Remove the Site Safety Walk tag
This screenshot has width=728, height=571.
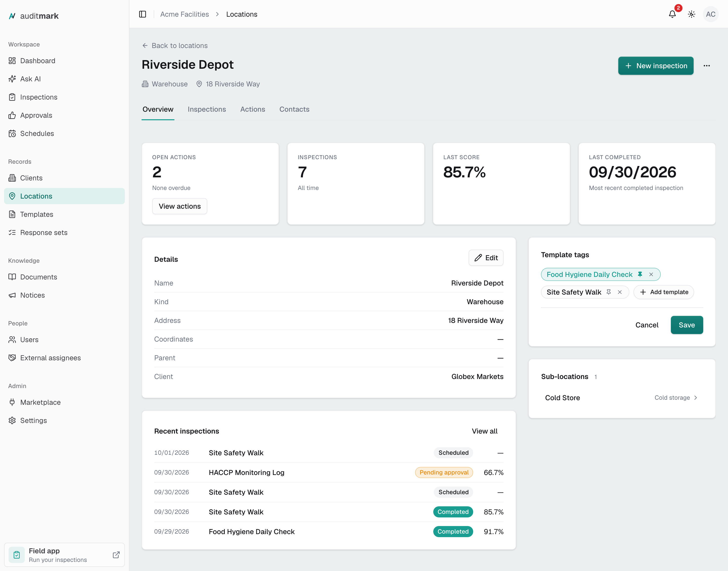point(620,292)
